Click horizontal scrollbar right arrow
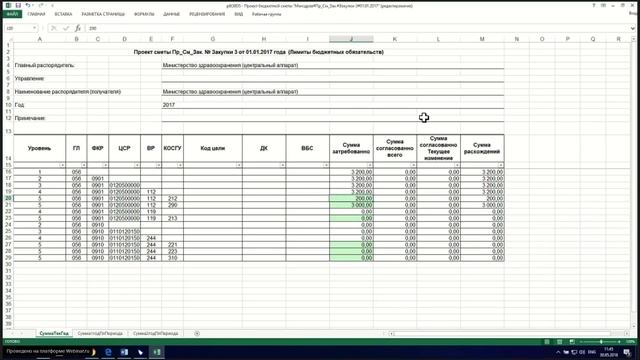The height and width of the screenshot is (360, 640). [627, 333]
